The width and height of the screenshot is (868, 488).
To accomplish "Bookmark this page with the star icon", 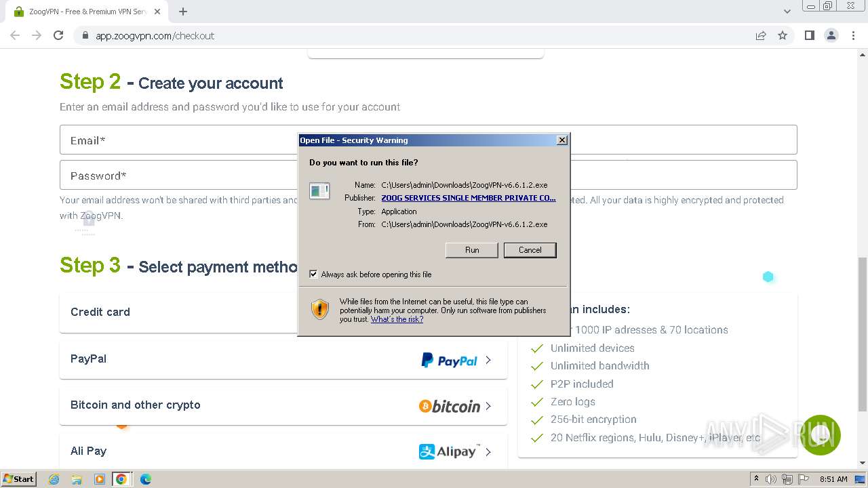I will click(783, 35).
